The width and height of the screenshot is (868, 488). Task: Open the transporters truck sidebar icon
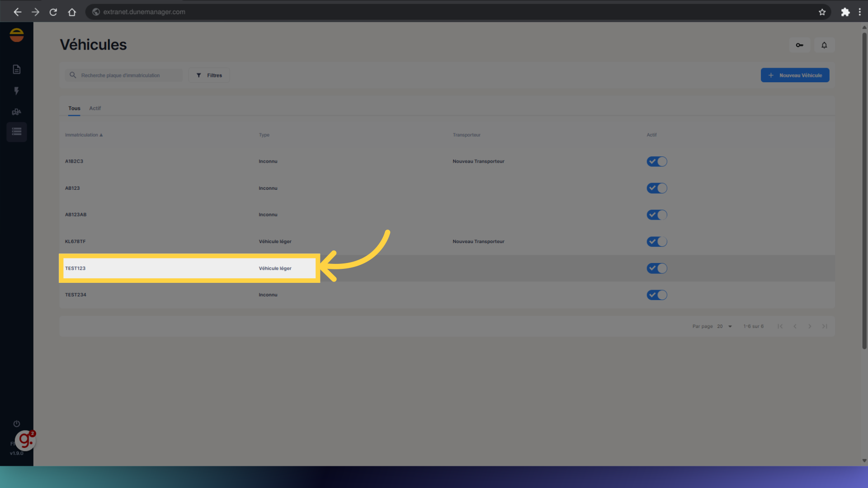[17, 112]
